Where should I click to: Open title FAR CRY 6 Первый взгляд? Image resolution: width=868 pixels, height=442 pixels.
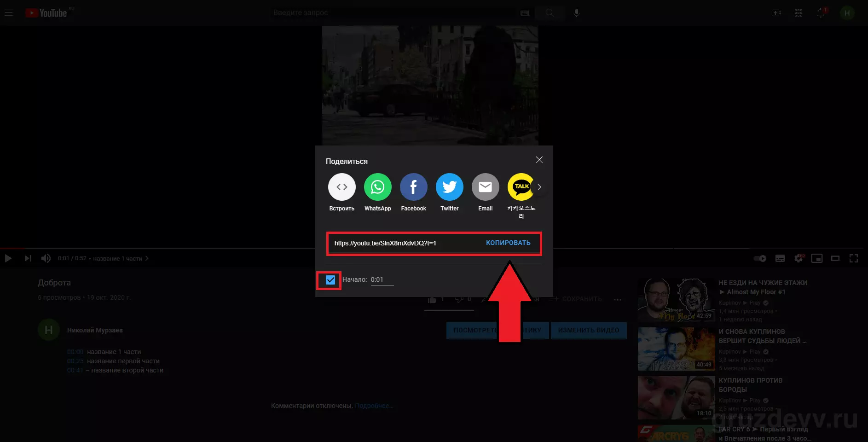pyautogui.click(x=765, y=434)
